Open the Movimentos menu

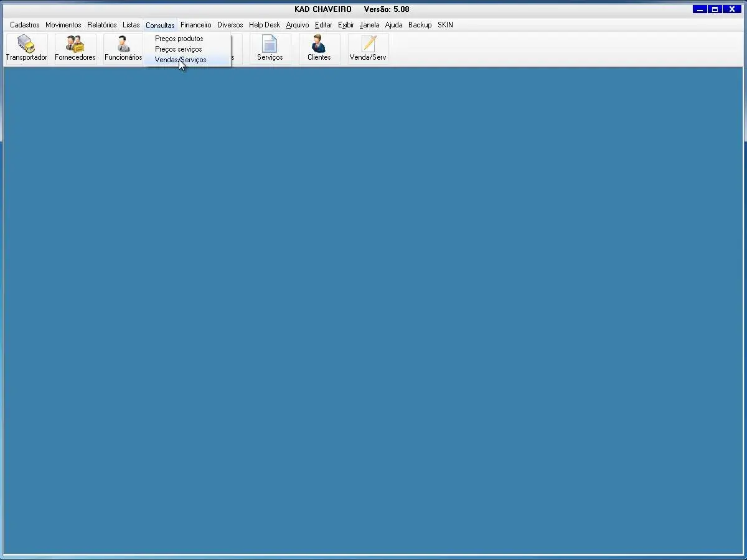(63, 25)
